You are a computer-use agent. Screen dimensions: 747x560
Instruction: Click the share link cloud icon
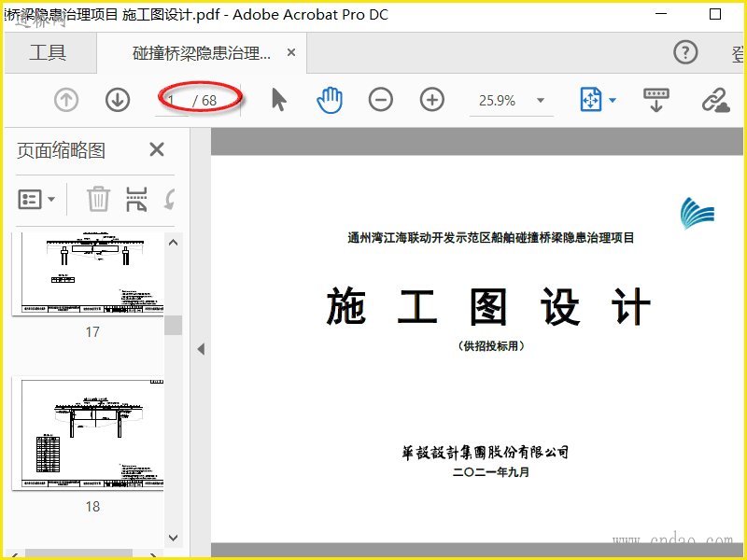(715, 100)
